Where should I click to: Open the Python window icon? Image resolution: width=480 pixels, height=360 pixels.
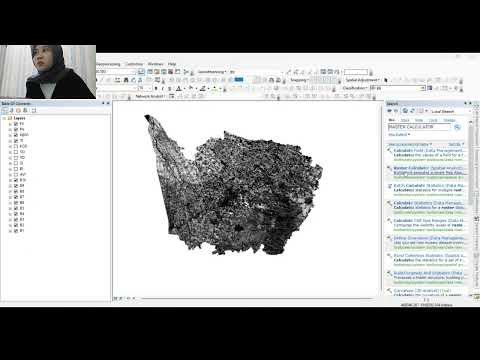pos(177,72)
